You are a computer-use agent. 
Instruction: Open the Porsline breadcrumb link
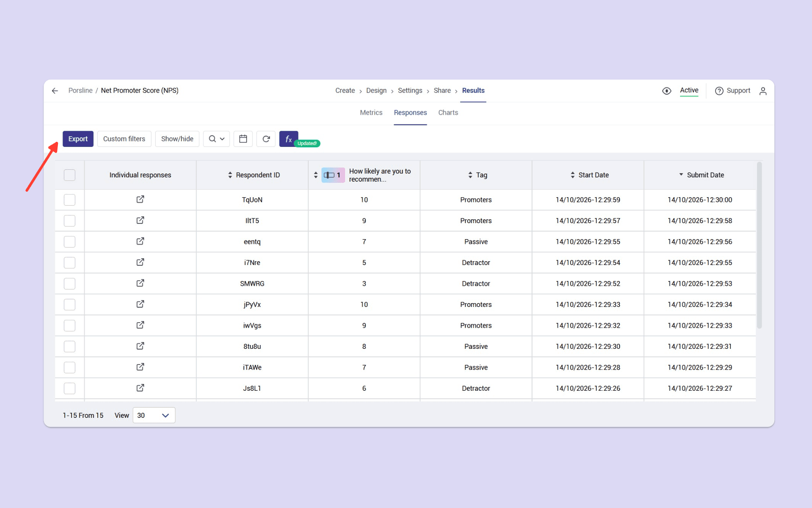coord(80,91)
